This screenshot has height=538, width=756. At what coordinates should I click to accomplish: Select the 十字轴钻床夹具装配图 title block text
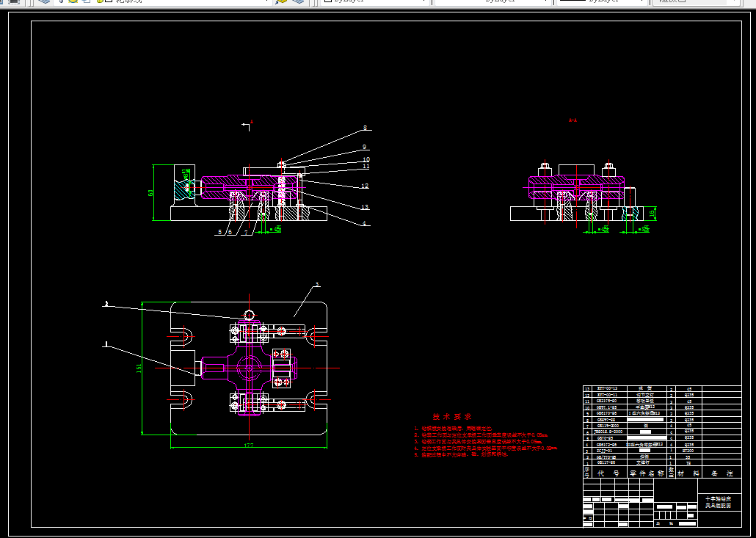coord(719,502)
